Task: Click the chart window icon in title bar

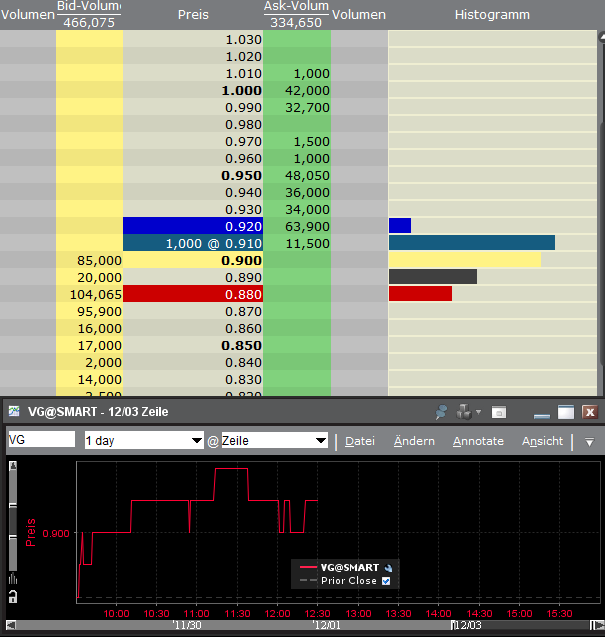Action: [x=14, y=412]
